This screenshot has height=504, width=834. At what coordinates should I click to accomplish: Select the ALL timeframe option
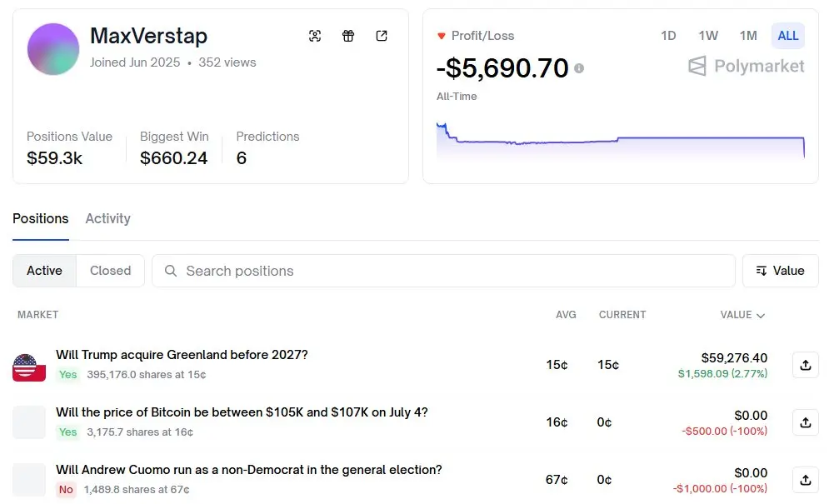(787, 36)
